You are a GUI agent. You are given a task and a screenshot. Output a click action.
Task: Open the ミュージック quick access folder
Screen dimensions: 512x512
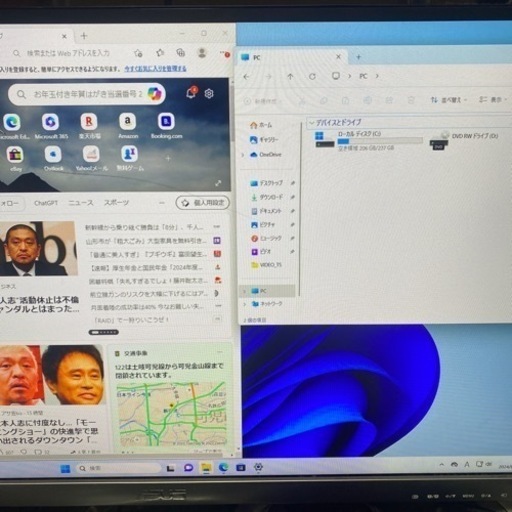tap(266, 238)
